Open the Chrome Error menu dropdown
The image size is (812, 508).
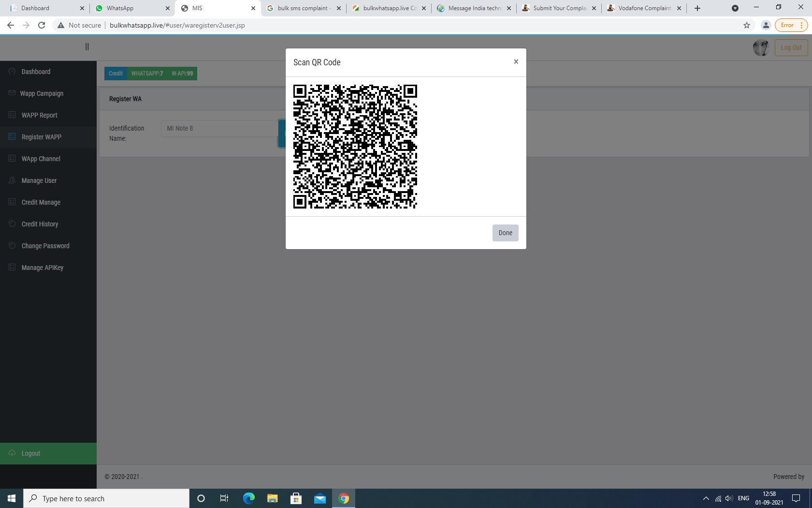point(791,25)
